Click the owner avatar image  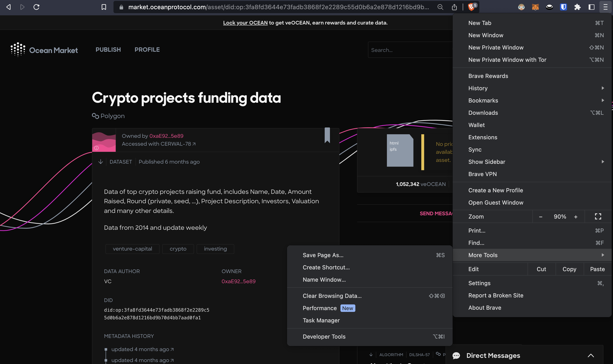point(104,140)
